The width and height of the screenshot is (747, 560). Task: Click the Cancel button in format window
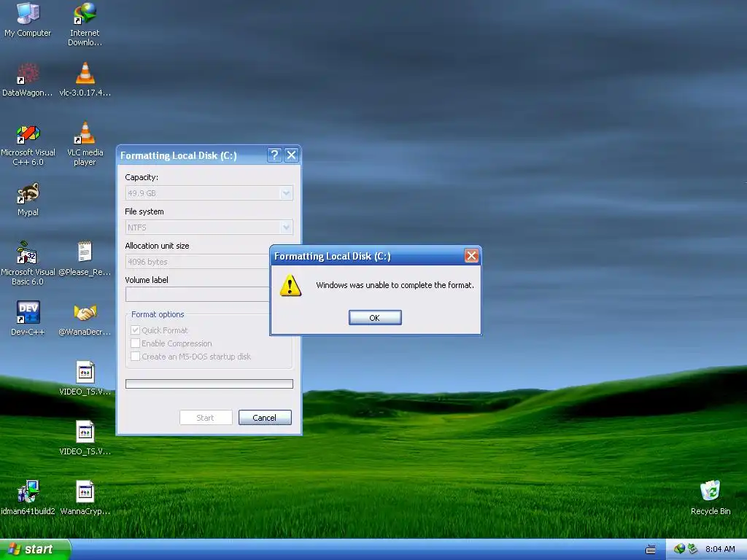[265, 418]
